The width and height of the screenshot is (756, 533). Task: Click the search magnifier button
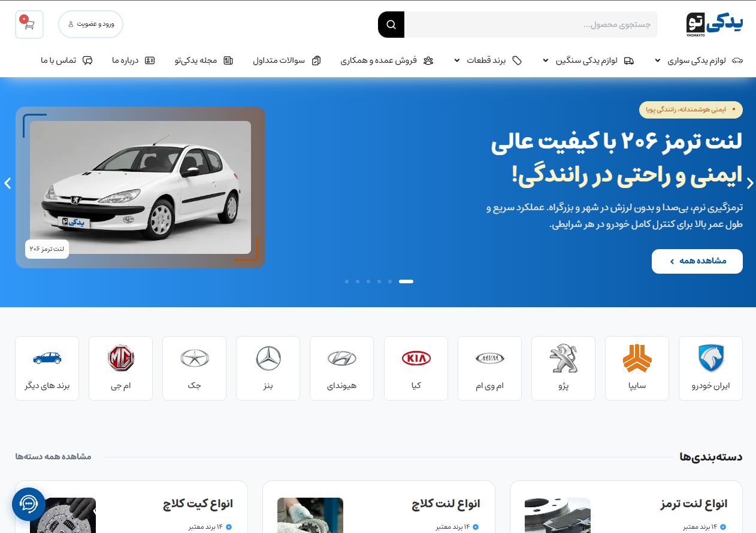tap(391, 25)
